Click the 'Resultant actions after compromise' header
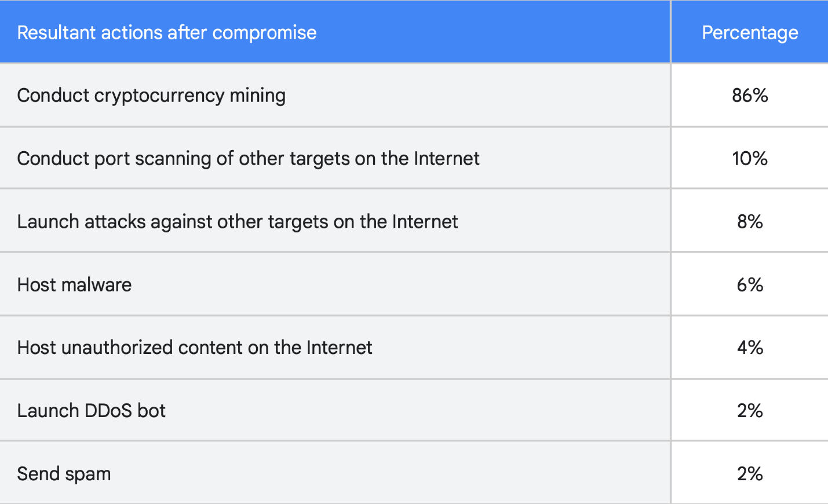Image resolution: width=828 pixels, height=504 pixels. (167, 32)
